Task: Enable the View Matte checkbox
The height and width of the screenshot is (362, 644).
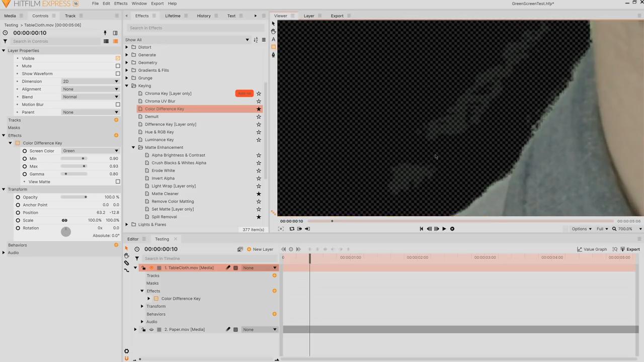Action: (118, 182)
